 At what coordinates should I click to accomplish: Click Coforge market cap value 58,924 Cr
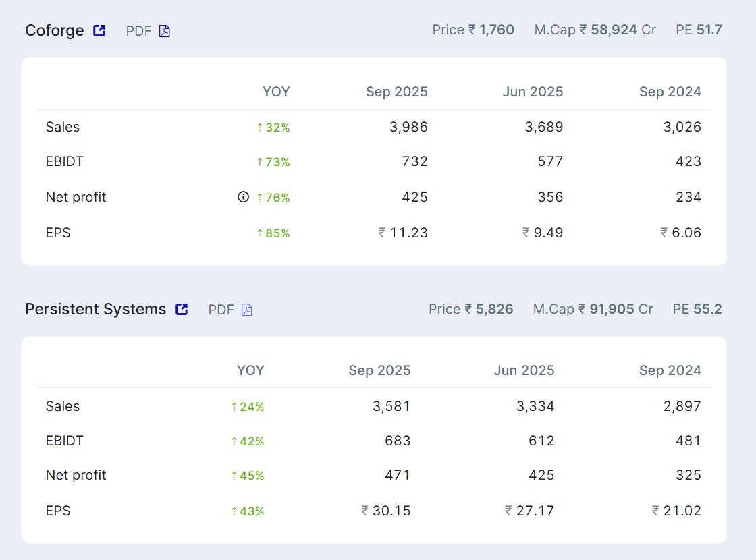pos(617,30)
